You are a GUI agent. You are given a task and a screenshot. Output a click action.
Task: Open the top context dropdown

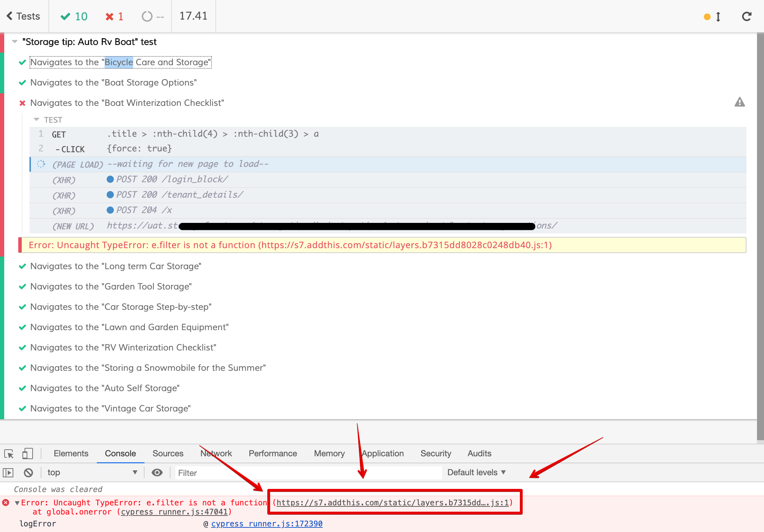(x=92, y=473)
